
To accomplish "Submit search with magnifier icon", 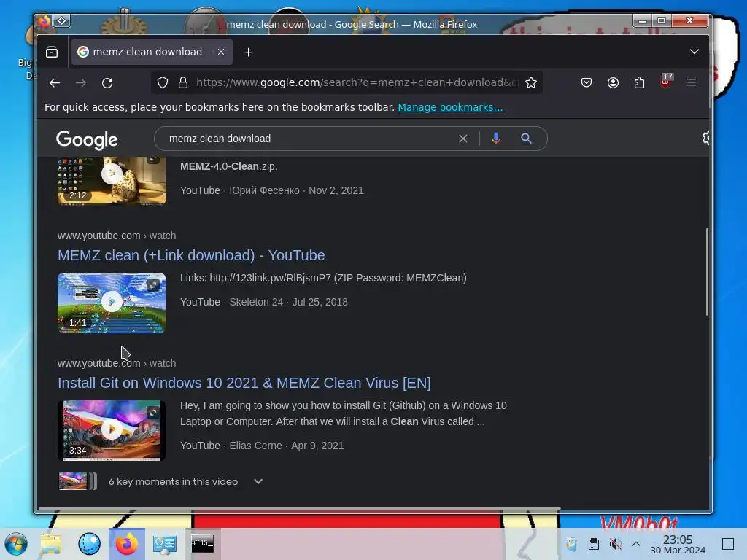I will click(526, 139).
